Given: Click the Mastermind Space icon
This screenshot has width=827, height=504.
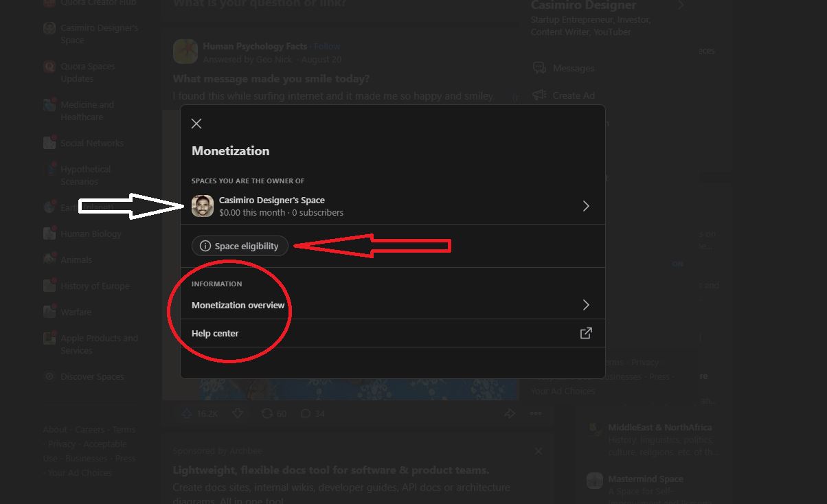Looking at the screenshot, I should point(595,480).
